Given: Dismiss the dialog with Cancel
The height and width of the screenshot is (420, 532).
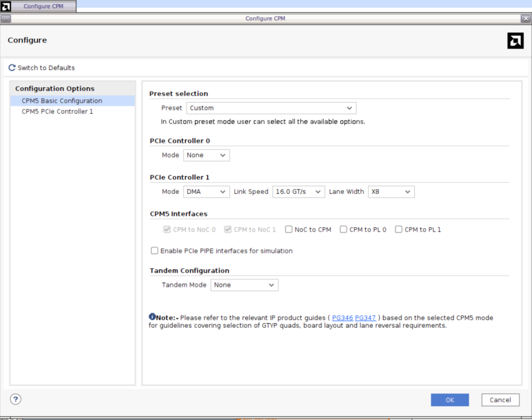Looking at the screenshot, I should click(500, 400).
